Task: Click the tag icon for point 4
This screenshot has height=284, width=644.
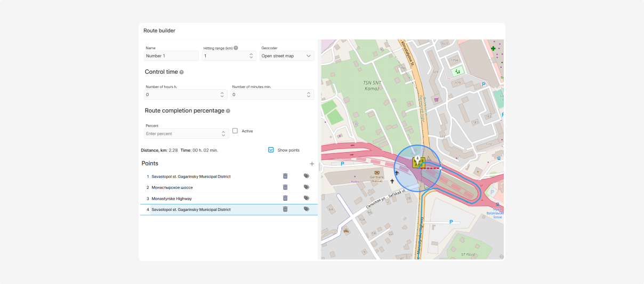Action: (x=307, y=209)
